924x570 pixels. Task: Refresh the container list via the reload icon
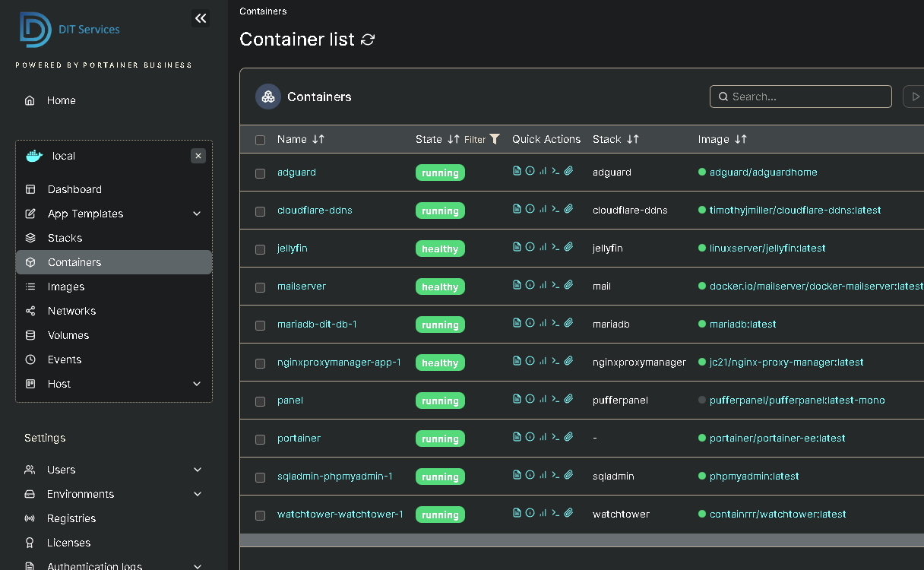[x=368, y=40]
